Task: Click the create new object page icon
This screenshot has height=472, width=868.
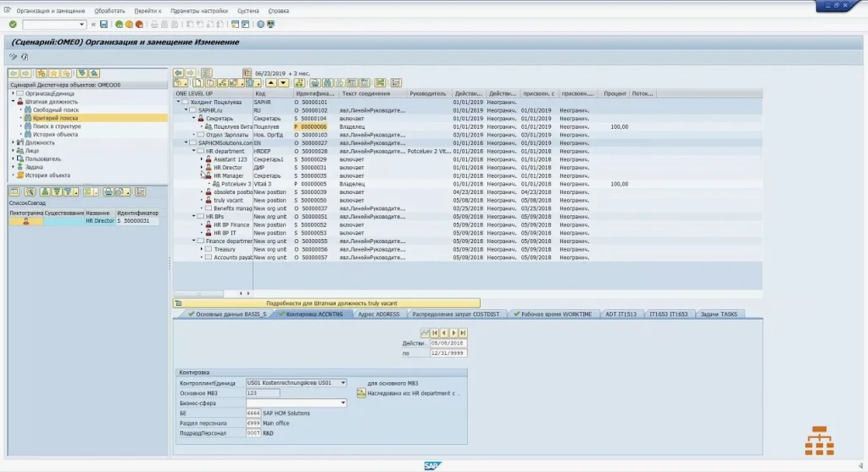Action: pos(198,83)
